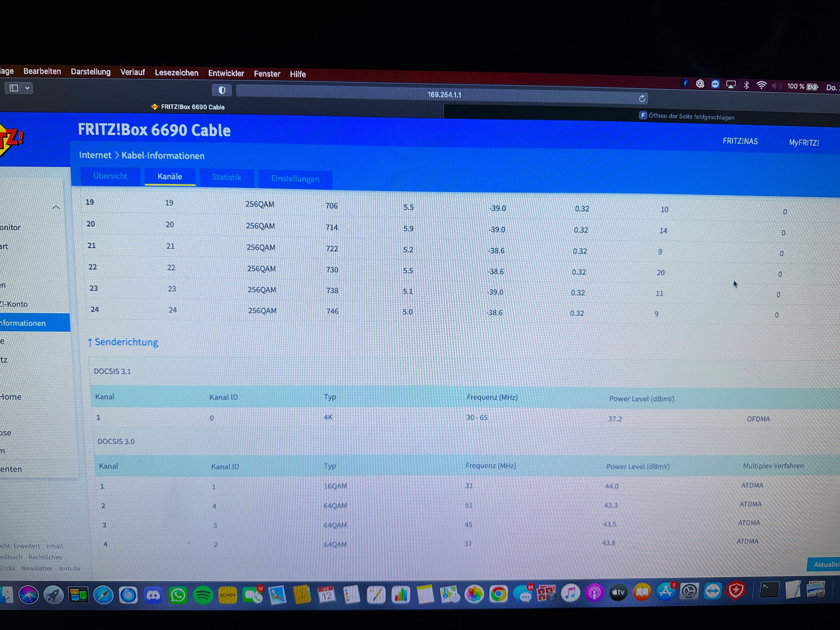Image resolution: width=840 pixels, height=630 pixels.
Task: Click the Wi-Fi status icon
Action: [x=761, y=85]
